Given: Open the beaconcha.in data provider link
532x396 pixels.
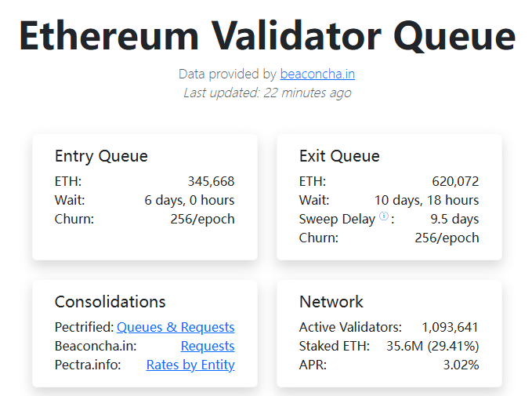Looking at the screenshot, I should tap(317, 74).
